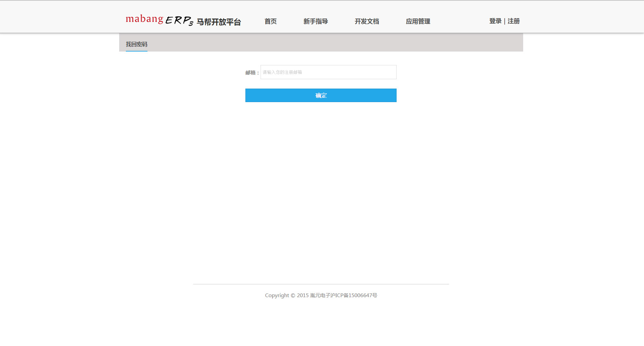Viewport: 644px width, 346px height.
Task: Click the red mabang logo
Action: [x=144, y=19]
